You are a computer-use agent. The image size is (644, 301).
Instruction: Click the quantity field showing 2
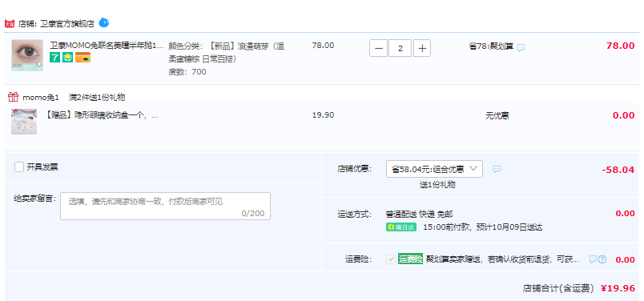click(400, 49)
